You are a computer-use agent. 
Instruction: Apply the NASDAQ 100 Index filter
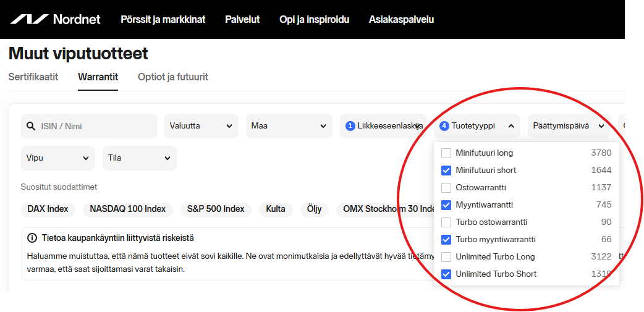coord(128,209)
